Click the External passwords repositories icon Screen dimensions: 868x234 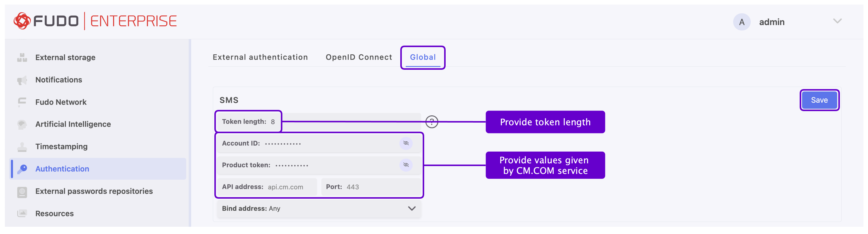(22, 191)
